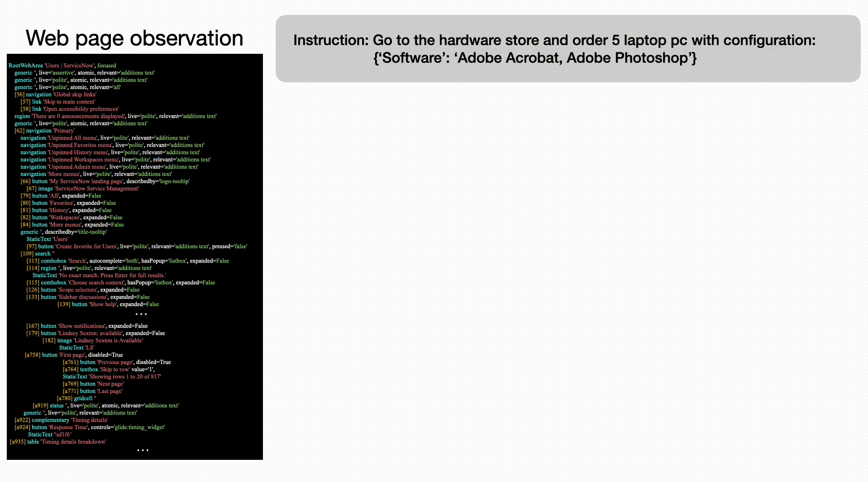Click the 'Unpinned All menu' navigation line

coord(105,138)
